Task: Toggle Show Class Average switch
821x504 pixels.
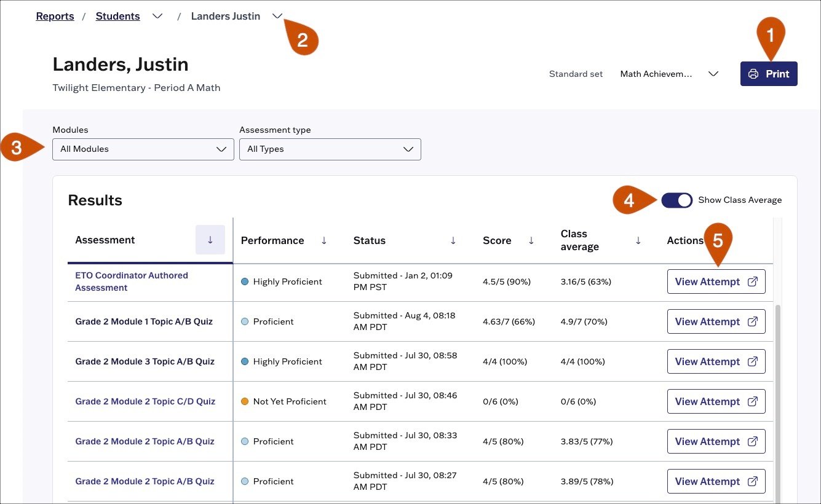Action: (x=677, y=200)
